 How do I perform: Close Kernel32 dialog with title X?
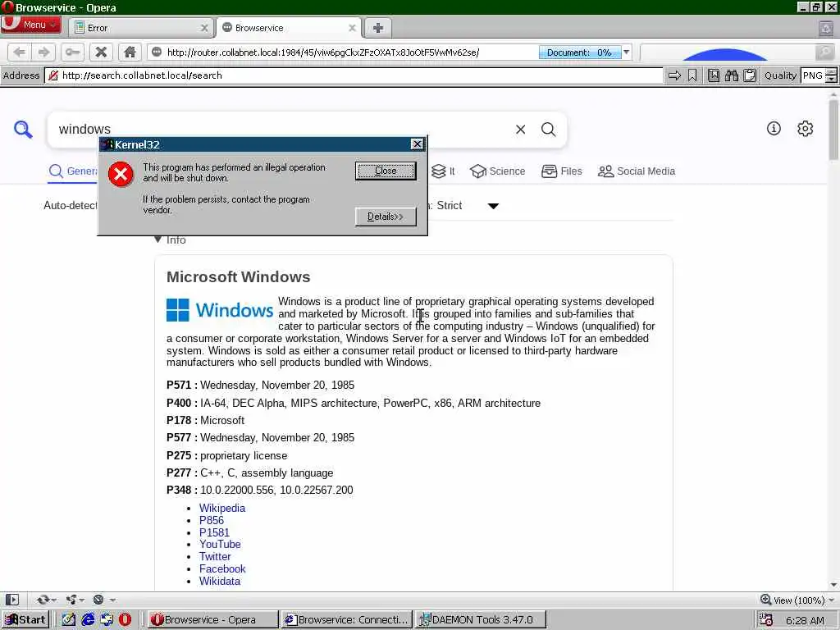417,144
